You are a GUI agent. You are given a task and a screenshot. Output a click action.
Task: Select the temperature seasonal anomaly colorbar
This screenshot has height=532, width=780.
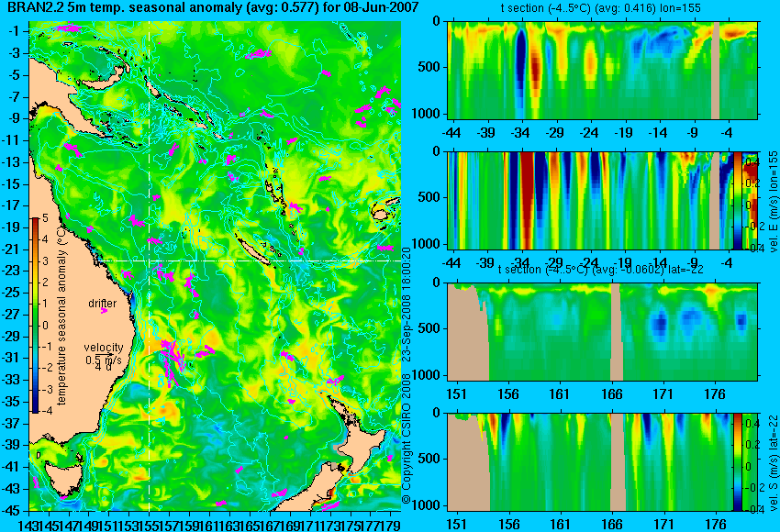(x=35, y=316)
